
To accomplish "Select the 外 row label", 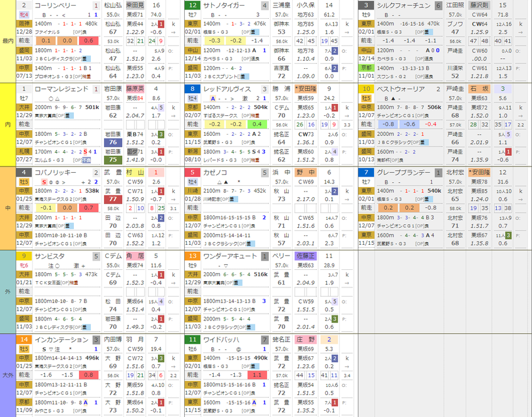I will click(x=8, y=292).
